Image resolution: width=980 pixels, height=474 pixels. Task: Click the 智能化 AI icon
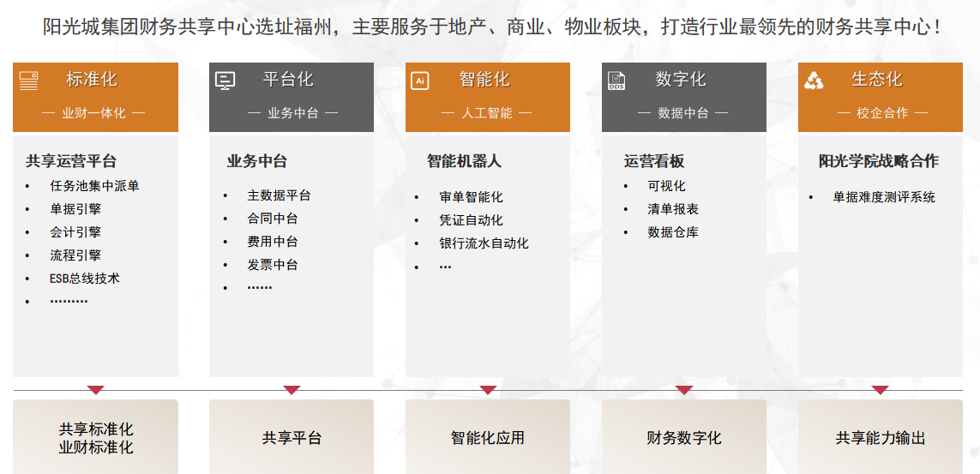[420, 81]
